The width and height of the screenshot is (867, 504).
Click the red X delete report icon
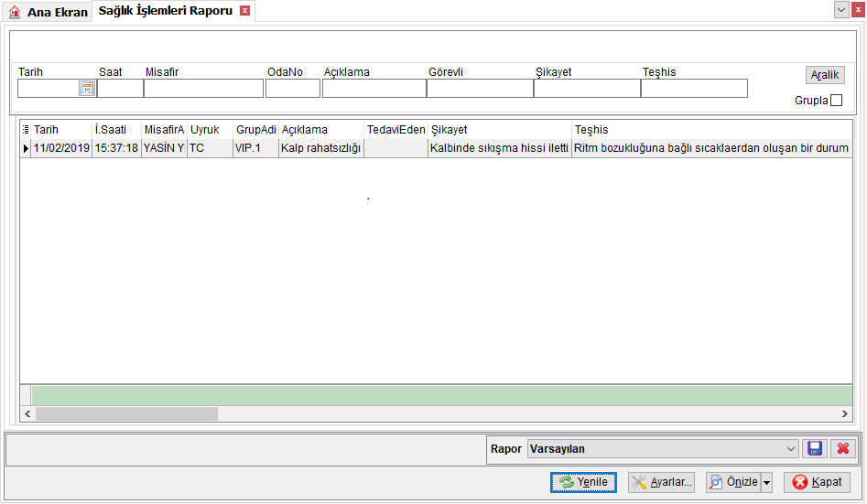pos(842,448)
